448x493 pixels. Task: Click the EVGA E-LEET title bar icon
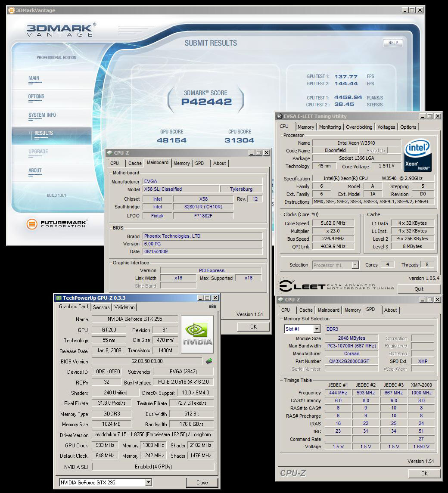coord(280,116)
